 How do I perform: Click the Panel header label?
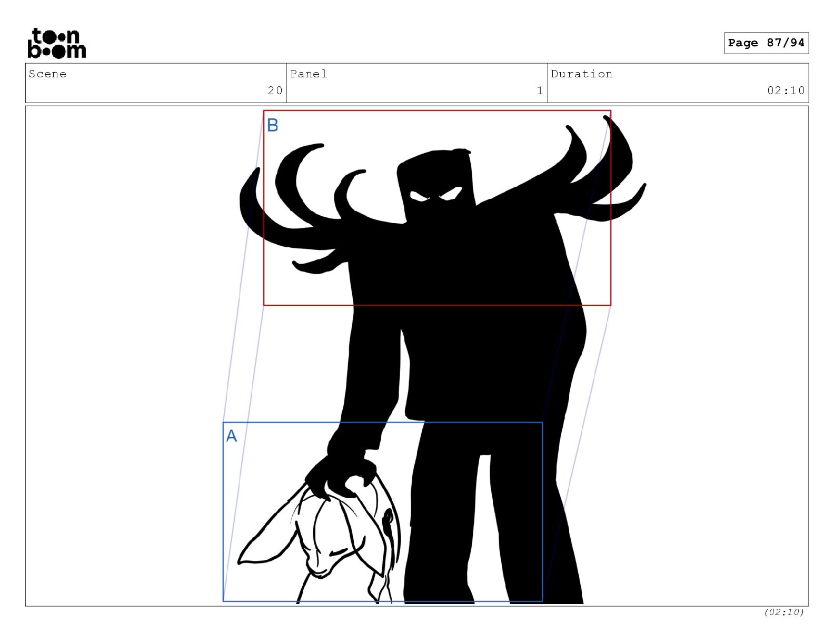click(x=309, y=74)
